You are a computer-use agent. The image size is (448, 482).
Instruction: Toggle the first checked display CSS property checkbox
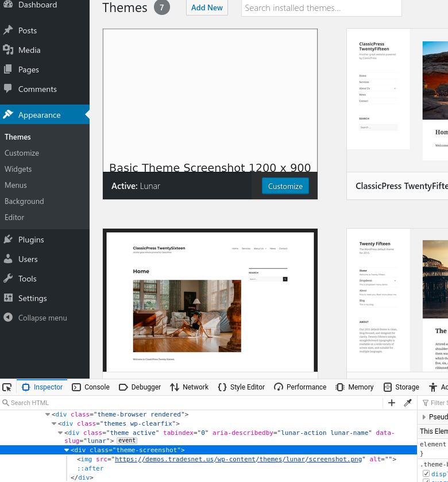click(x=426, y=474)
